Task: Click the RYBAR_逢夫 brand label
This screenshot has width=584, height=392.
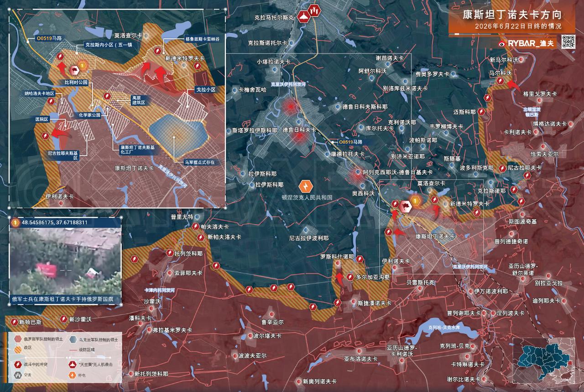Action: point(530,43)
